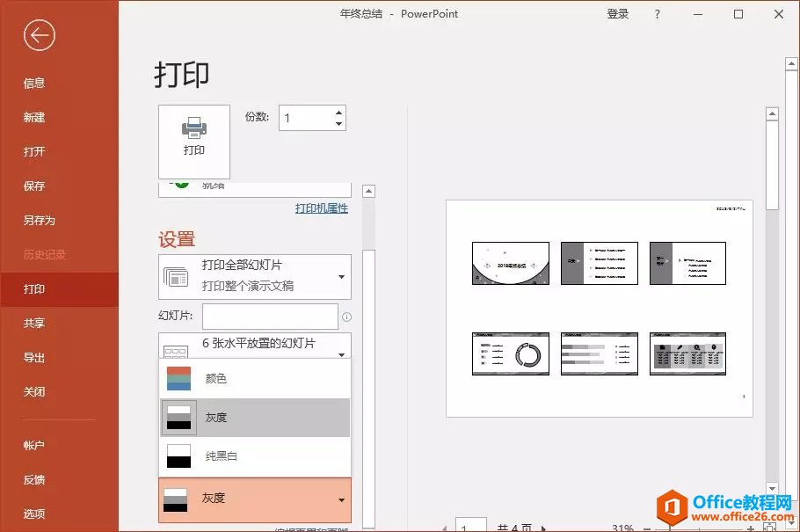Screen dimensions: 800x532
Task: Select the Color print option
Action: coord(255,378)
